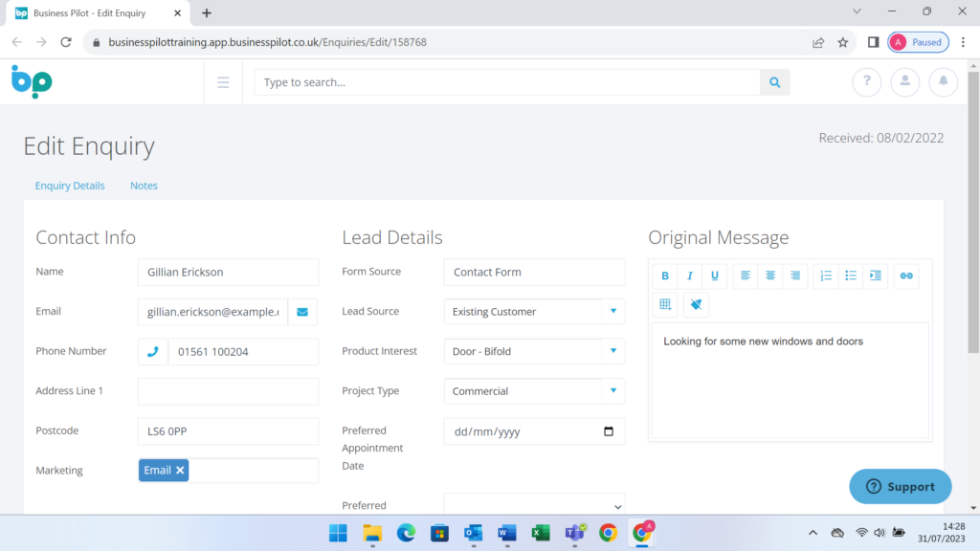980x551 pixels.
Task: Clear formatting in message editor
Action: pyautogui.click(x=696, y=305)
